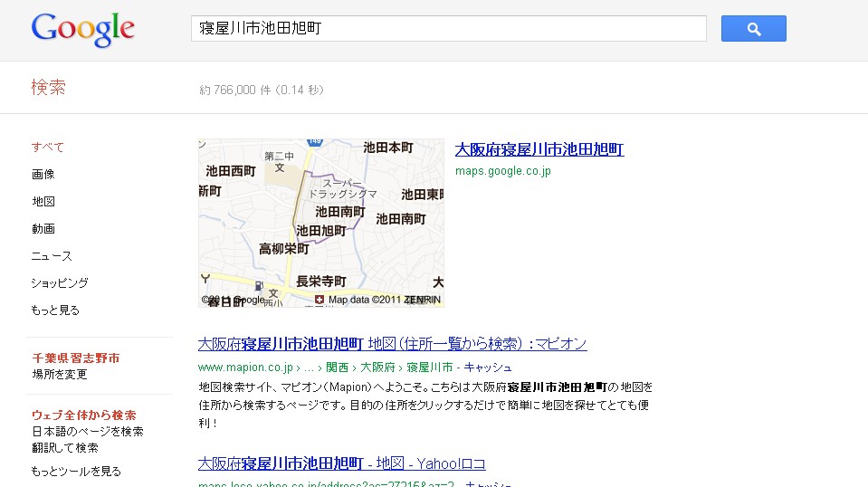Select the 画像 search category
Viewport: 868px width, 487px height.
[43, 175]
